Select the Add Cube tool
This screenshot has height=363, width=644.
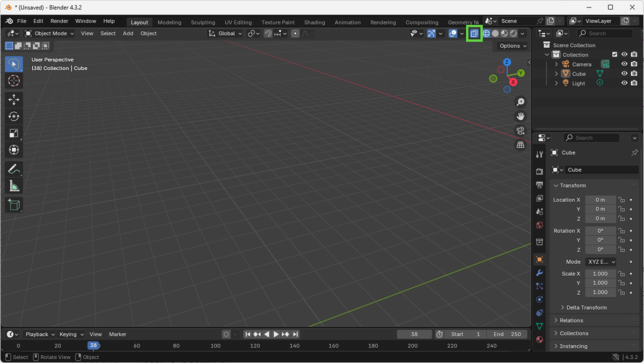[14, 205]
